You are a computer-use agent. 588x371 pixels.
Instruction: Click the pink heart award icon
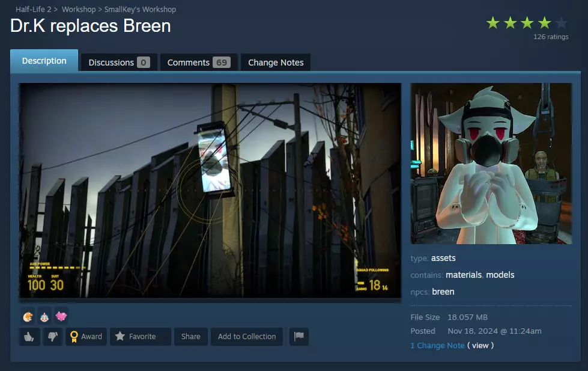[x=61, y=317]
